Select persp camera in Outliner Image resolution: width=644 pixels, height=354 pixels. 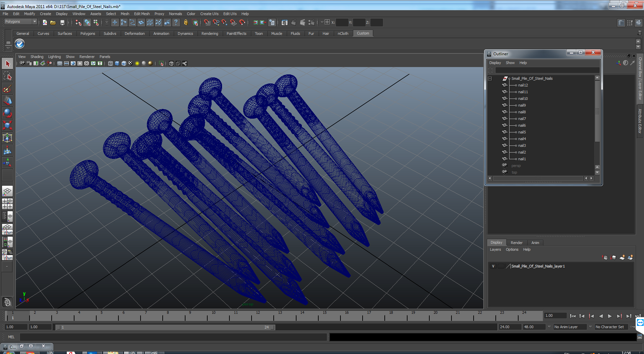tap(516, 166)
